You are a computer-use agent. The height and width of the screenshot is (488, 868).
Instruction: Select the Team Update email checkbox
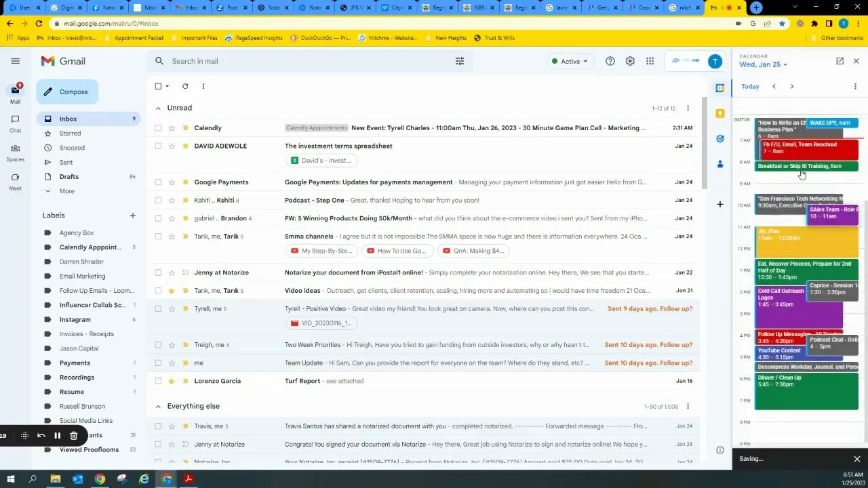click(x=158, y=363)
